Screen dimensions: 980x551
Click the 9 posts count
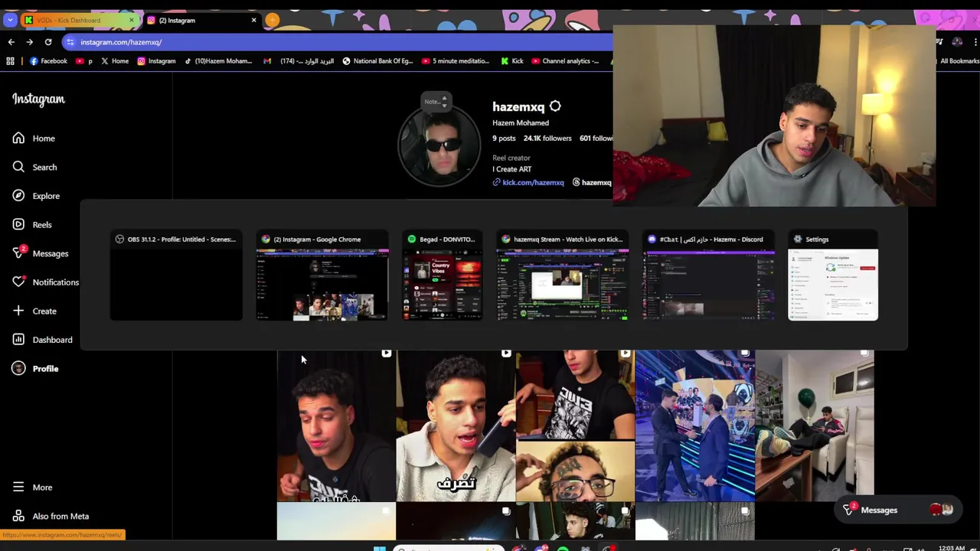[504, 139]
